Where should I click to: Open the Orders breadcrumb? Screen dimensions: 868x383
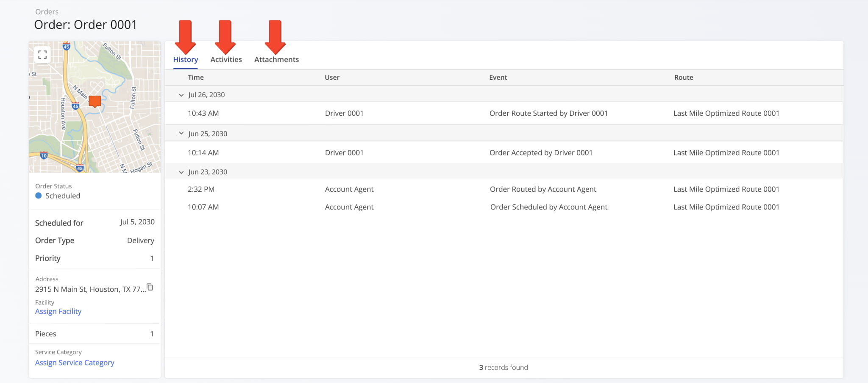[47, 11]
